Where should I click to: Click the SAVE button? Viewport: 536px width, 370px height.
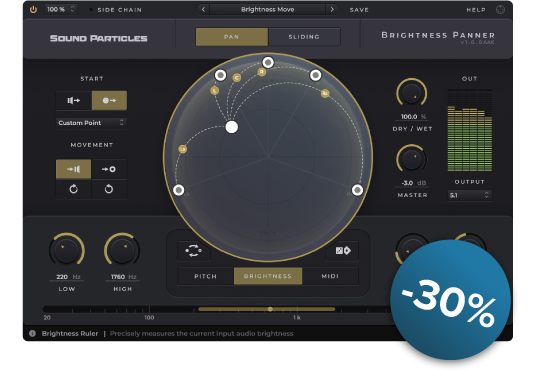tap(359, 10)
